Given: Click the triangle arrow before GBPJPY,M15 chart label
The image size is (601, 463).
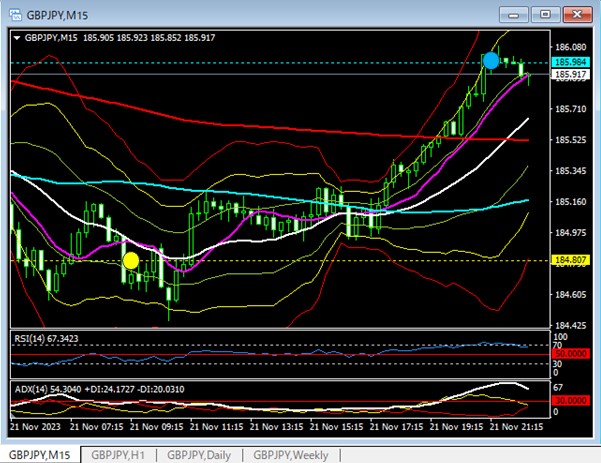Looking at the screenshot, I should coord(17,37).
